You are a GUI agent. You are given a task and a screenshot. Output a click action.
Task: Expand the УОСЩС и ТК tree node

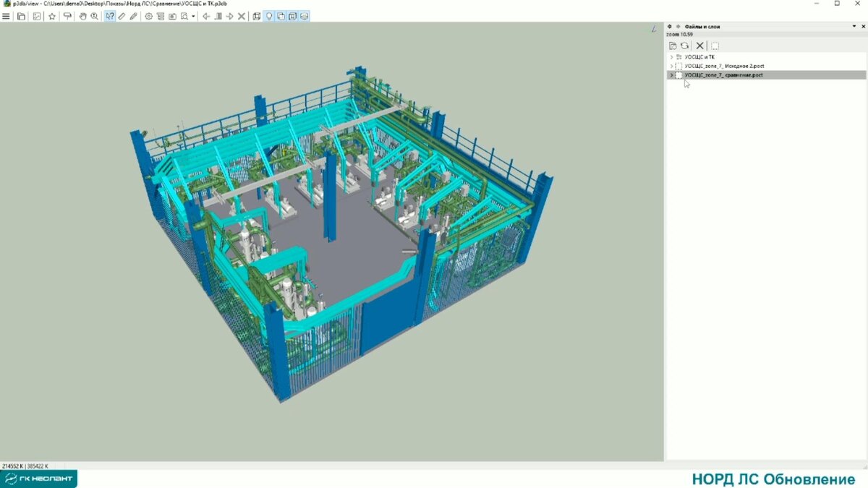[x=671, y=57]
